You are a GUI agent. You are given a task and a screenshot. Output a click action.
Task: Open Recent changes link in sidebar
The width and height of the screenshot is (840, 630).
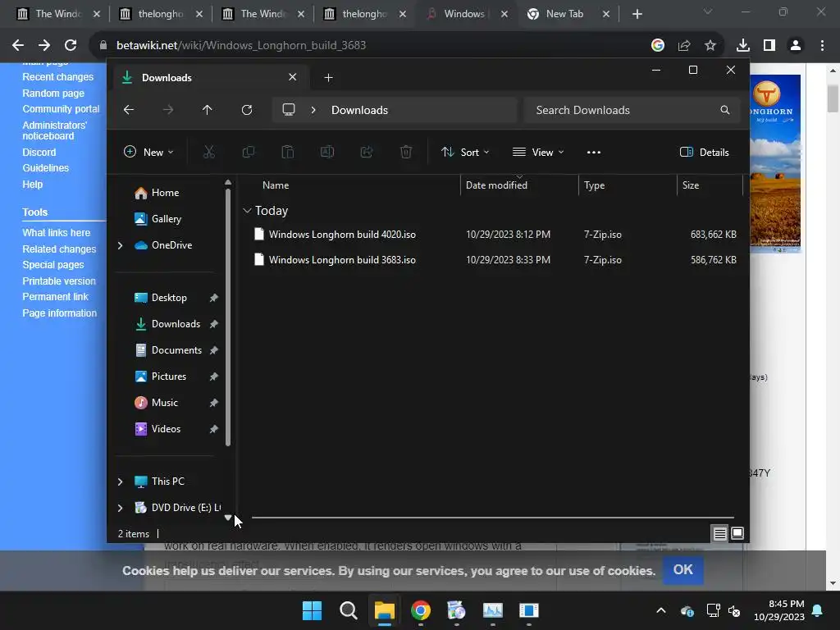click(x=58, y=77)
